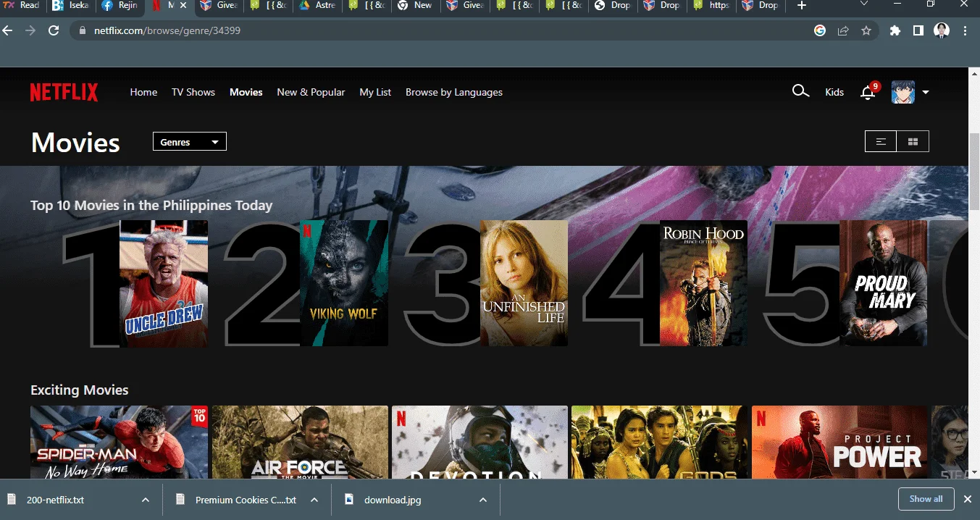The width and height of the screenshot is (980, 520).
Task: Expand options for 200-netflix.txt download
Action: (146, 500)
